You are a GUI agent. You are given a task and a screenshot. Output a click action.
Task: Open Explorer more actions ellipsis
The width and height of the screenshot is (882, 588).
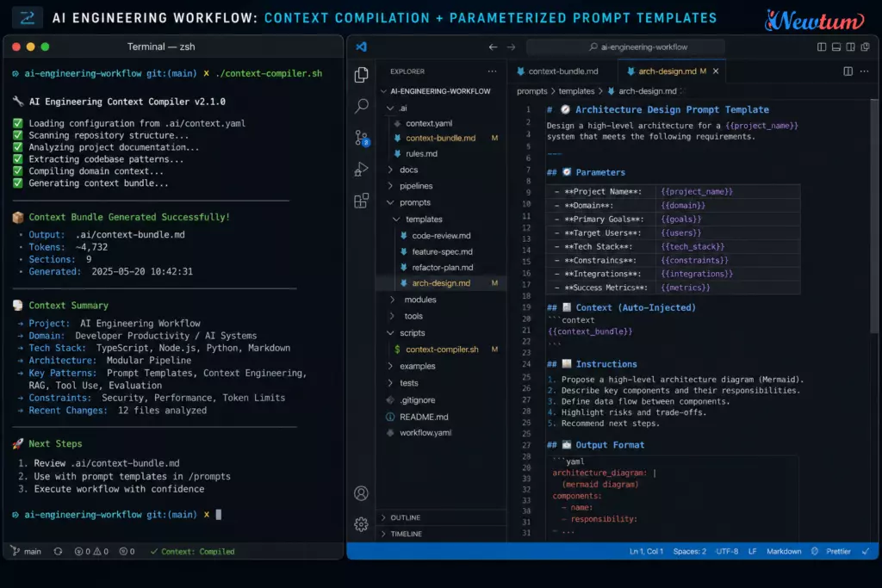(492, 71)
